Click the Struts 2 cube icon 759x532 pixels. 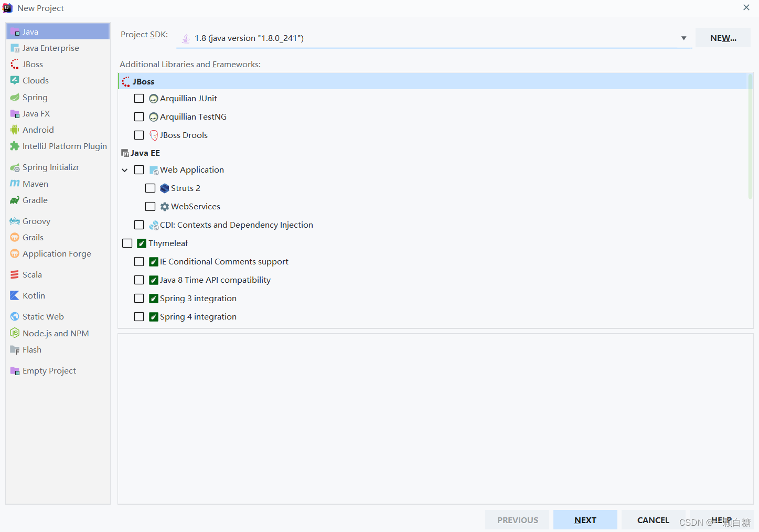tap(165, 188)
